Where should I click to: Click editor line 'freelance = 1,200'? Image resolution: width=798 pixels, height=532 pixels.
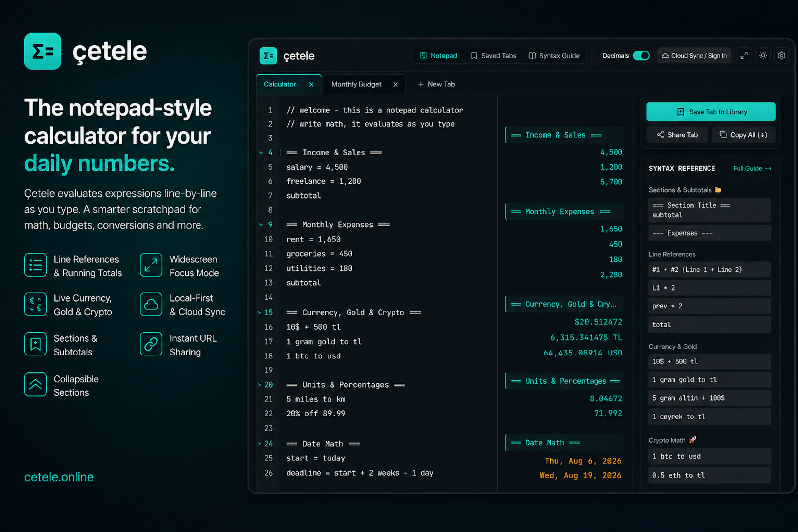(x=323, y=181)
